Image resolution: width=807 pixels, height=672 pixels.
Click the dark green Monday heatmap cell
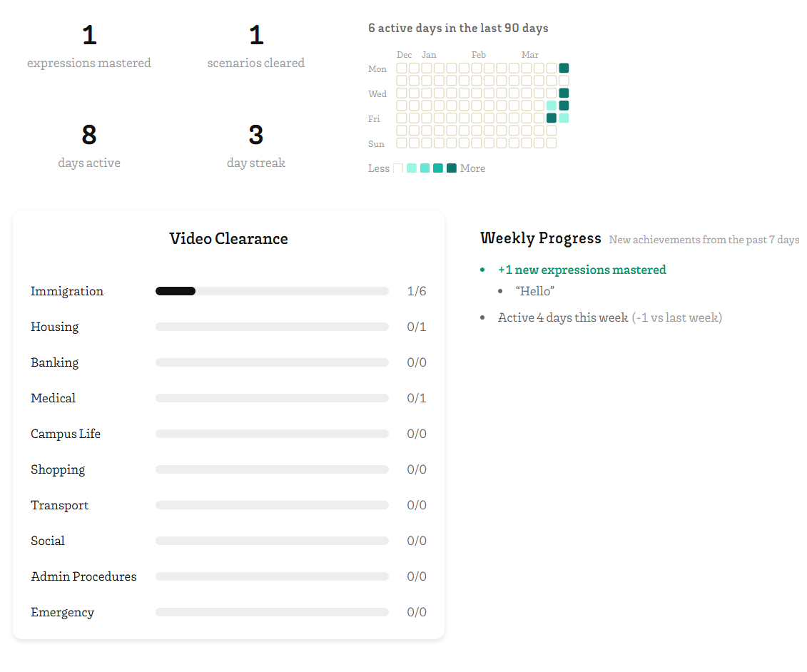coord(564,68)
